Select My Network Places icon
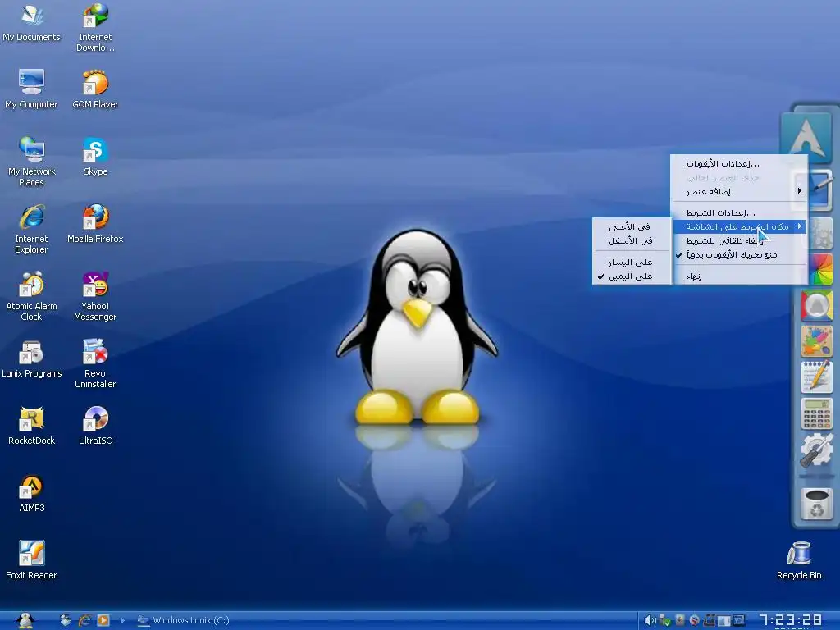 point(32,162)
